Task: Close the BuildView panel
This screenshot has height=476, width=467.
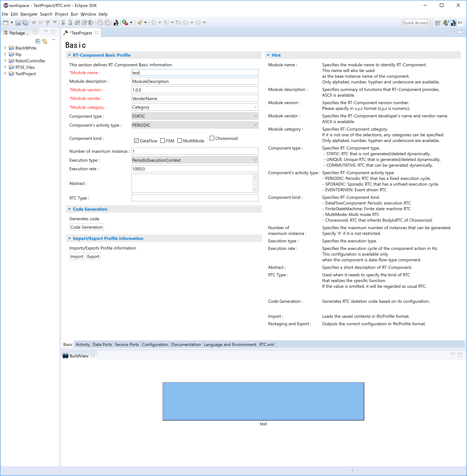Action: (x=93, y=355)
